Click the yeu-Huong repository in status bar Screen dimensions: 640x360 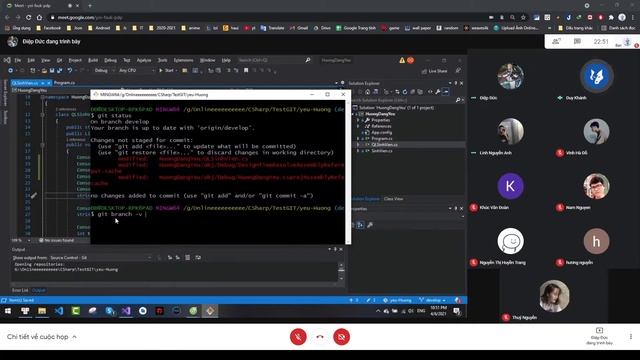[397, 300]
